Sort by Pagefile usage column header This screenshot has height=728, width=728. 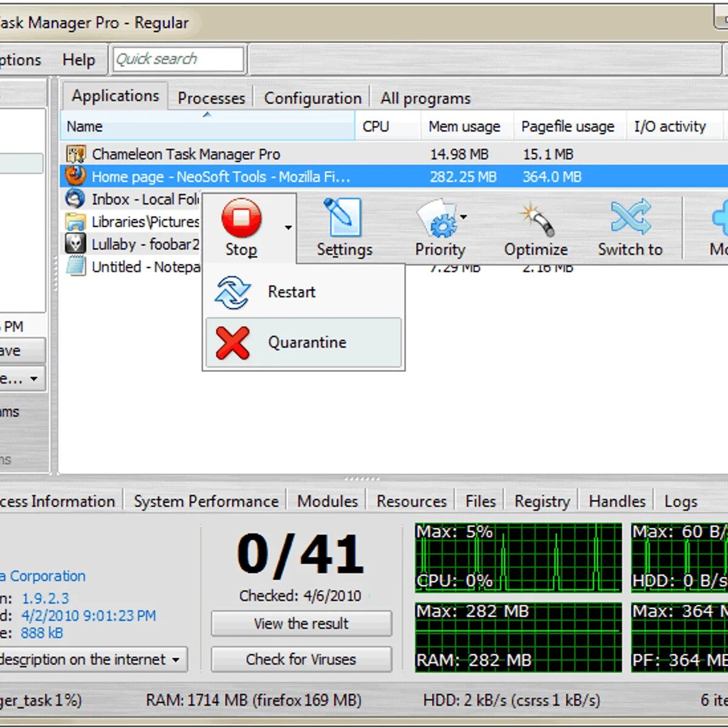[x=570, y=126]
